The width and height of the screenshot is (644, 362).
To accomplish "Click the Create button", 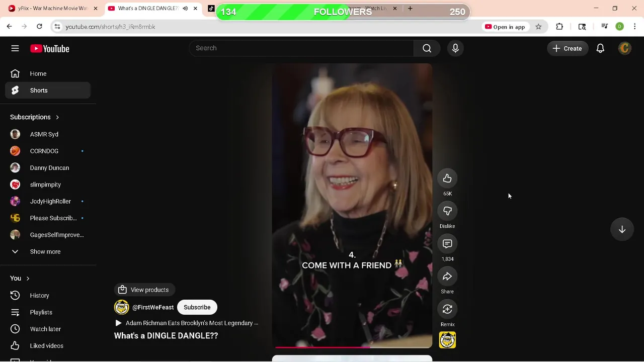I will click(x=568, y=48).
